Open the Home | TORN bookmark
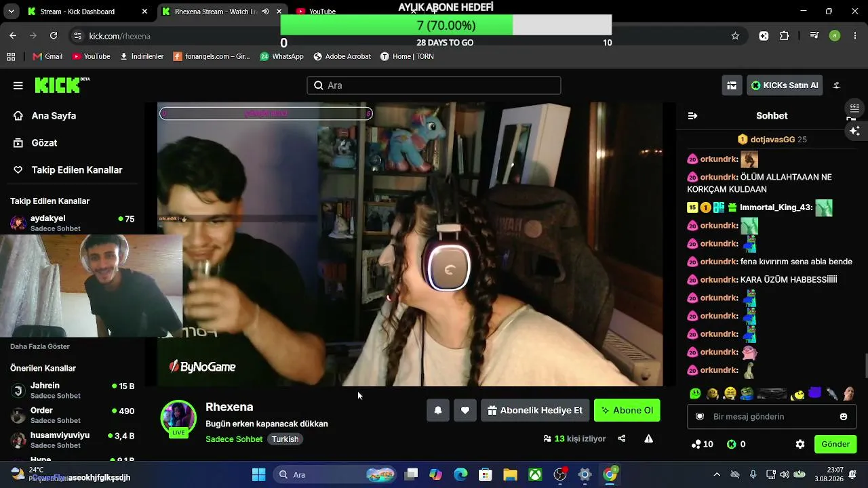Screen dimensions: 868x488 pos(407,56)
